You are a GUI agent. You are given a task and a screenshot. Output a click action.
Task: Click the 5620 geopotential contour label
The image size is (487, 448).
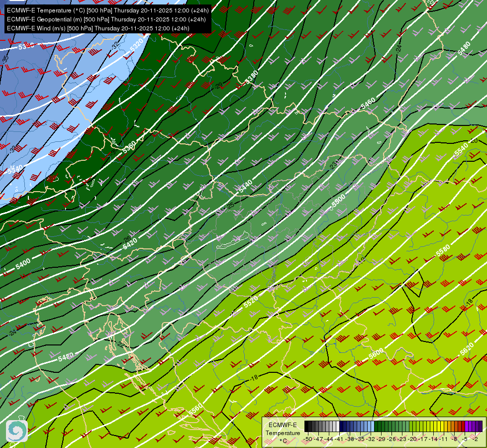click(467, 349)
